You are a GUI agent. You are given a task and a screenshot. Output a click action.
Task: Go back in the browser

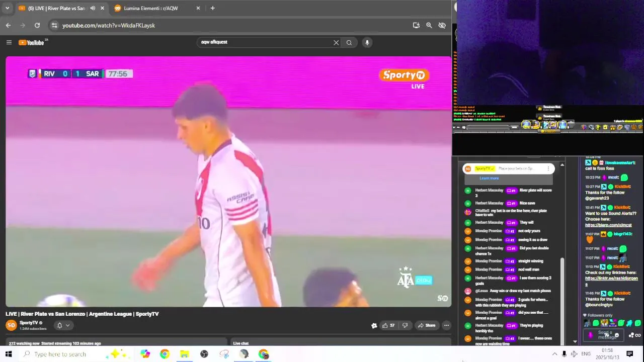click(8, 25)
